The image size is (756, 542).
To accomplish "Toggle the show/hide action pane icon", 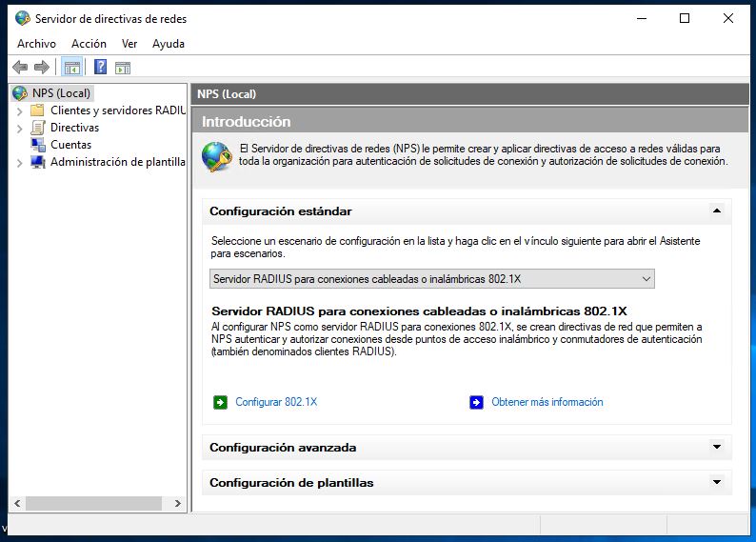I will pos(123,68).
